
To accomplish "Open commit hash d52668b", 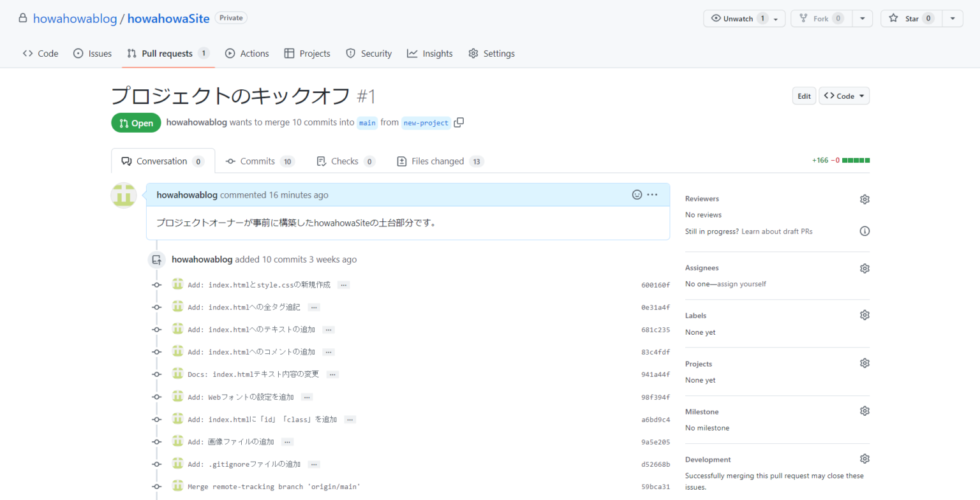I will coord(656,464).
